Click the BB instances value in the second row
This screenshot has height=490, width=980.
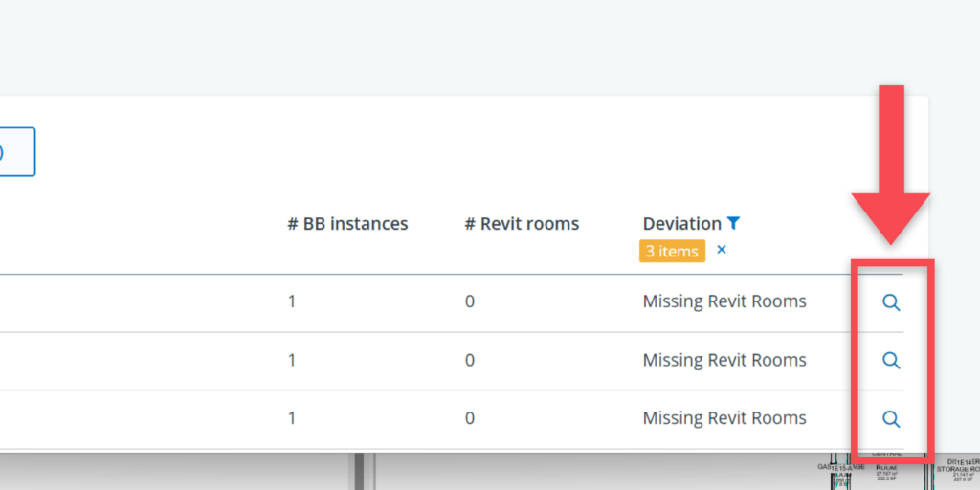(x=292, y=360)
